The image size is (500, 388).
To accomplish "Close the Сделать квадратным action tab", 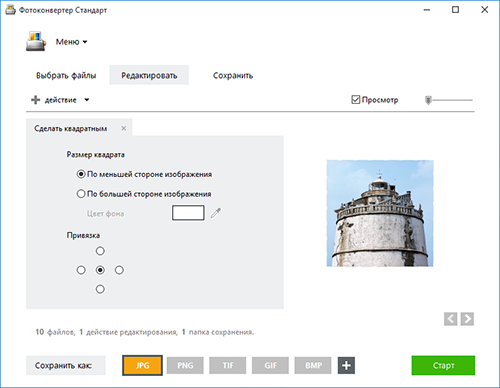I will click(x=124, y=128).
